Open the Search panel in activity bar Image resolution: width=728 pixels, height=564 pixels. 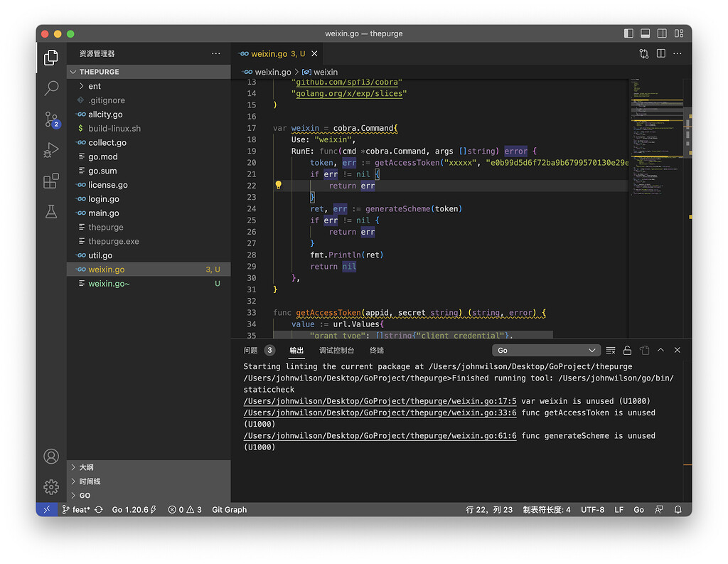click(x=50, y=88)
